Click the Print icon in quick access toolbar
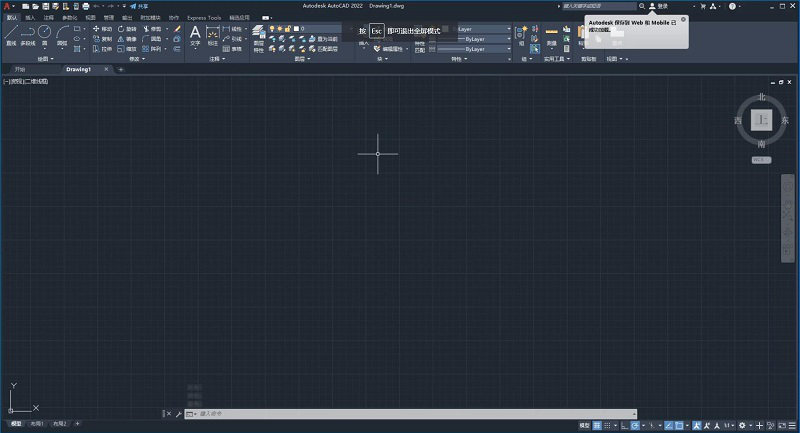The width and height of the screenshot is (800, 433). pyautogui.click(x=86, y=6)
